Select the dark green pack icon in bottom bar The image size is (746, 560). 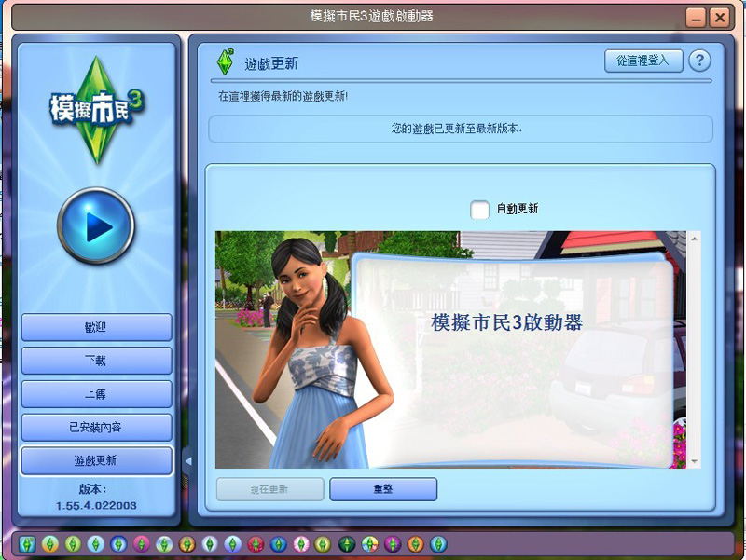click(347, 544)
